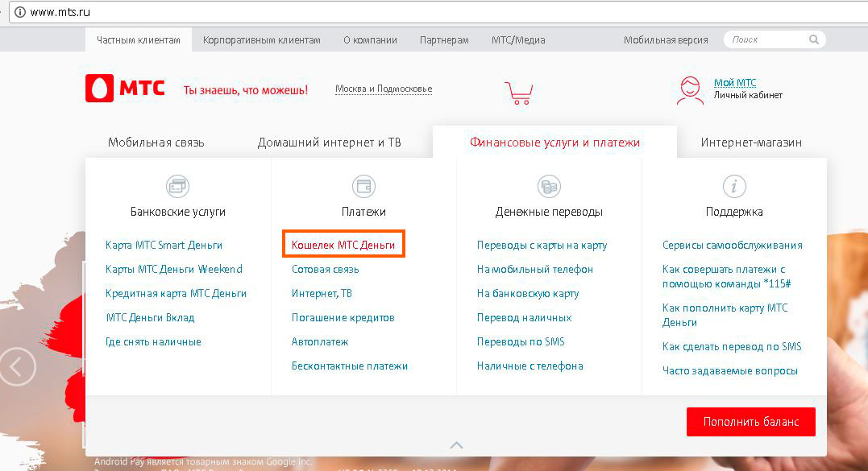Open Сервисы самообслуживания link

coord(733,245)
